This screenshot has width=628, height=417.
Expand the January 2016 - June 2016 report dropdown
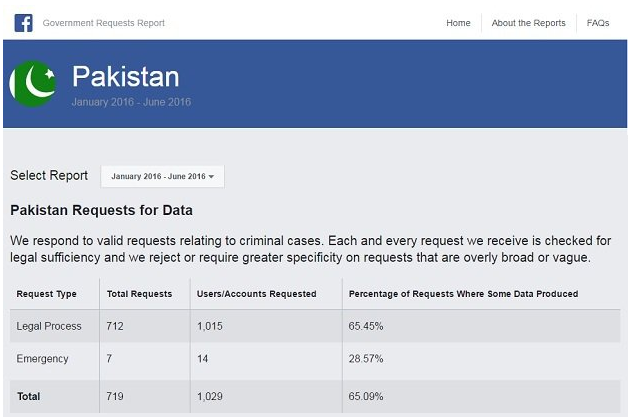tap(163, 177)
